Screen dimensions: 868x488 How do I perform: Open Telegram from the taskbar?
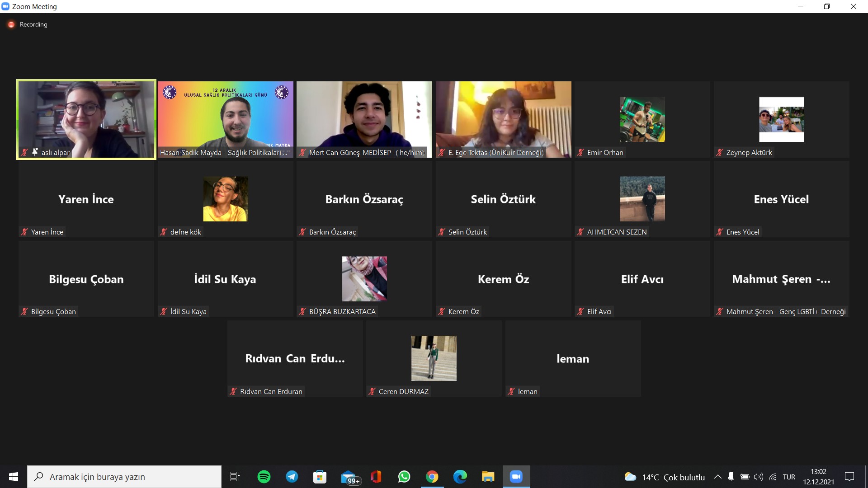click(x=292, y=477)
